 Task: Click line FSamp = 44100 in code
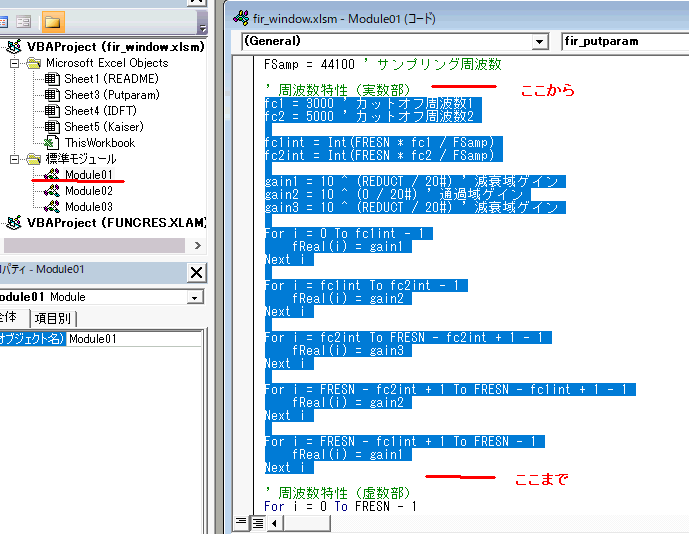pos(382,65)
